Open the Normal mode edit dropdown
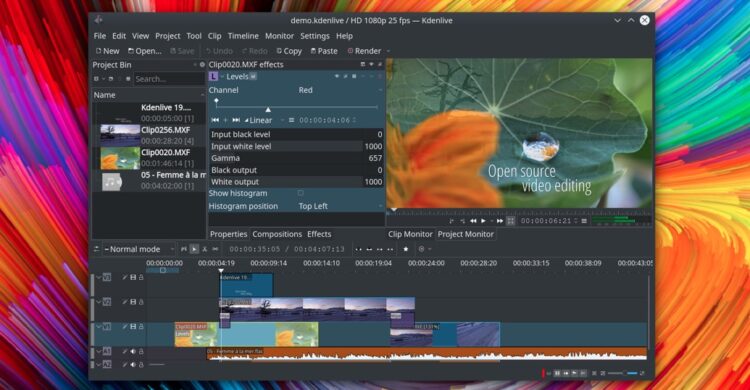The width and height of the screenshot is (750, 390). (138, 249)
